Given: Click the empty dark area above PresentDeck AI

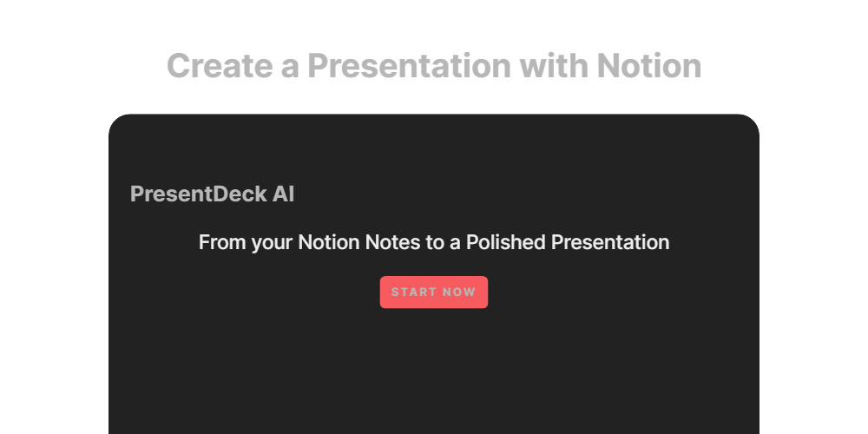Looking at the screenshot, I should tap(434, 148).
